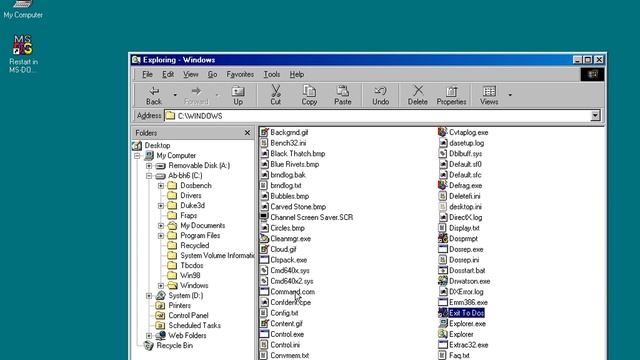Select Win98 folder in tree
Viewport: 640px width, 360px height.
[190, 276]
